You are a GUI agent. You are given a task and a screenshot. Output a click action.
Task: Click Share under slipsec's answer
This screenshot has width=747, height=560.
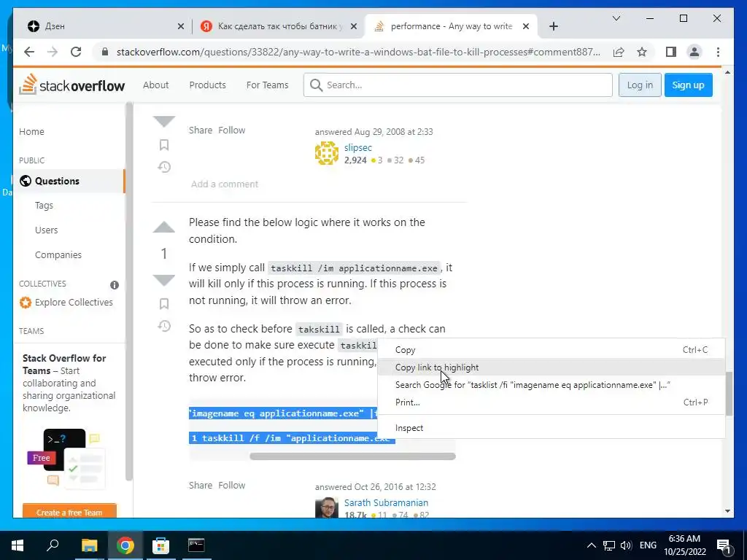tap(201, 130)
